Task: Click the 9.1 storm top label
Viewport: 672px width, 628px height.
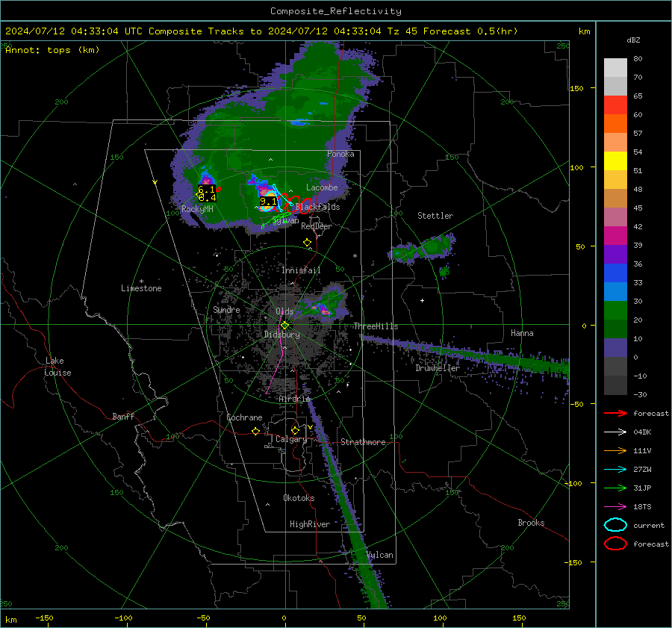Action: pos(268,202)
